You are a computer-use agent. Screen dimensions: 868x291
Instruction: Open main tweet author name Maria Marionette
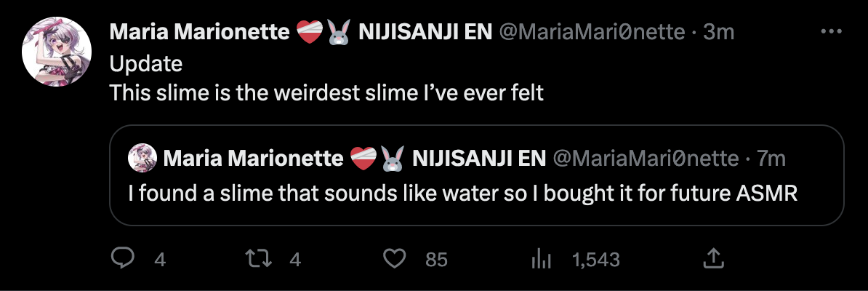pyautogui.click(x=199, y=33)
